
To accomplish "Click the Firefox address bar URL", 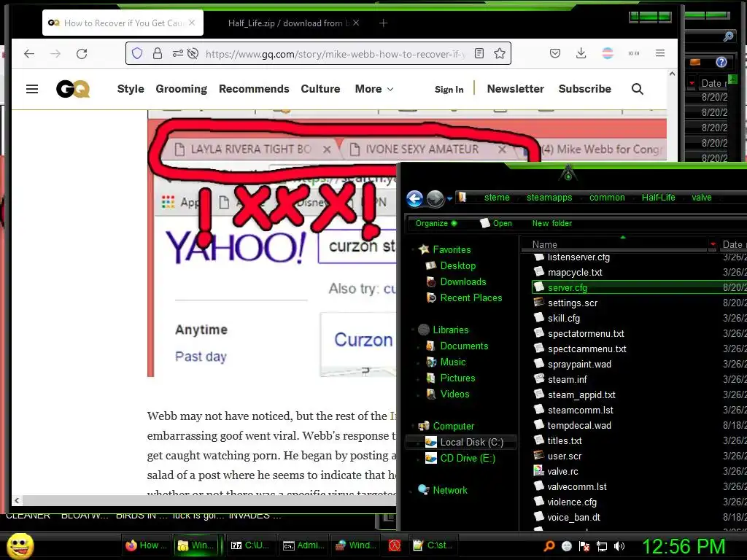I will click(x=333, y=54).
